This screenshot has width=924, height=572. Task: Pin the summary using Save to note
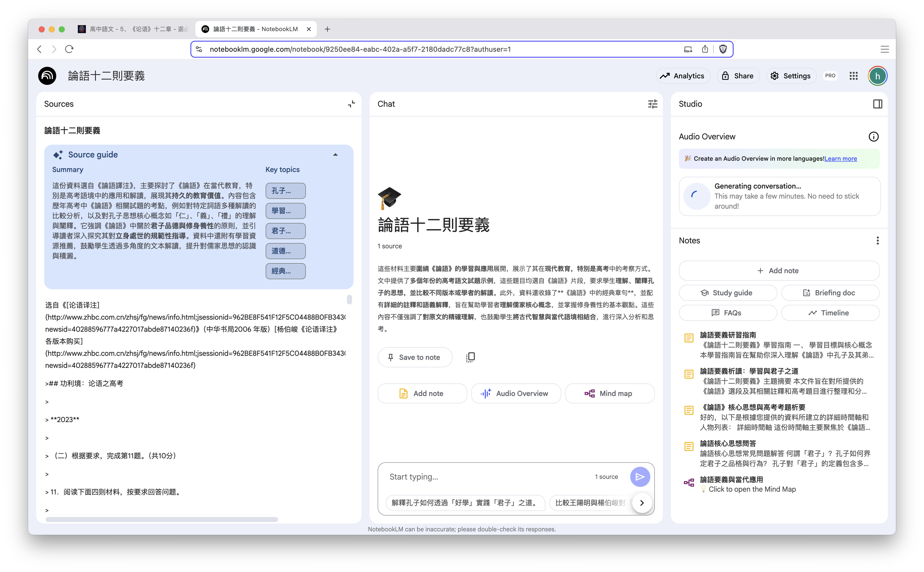pos(415,357)
